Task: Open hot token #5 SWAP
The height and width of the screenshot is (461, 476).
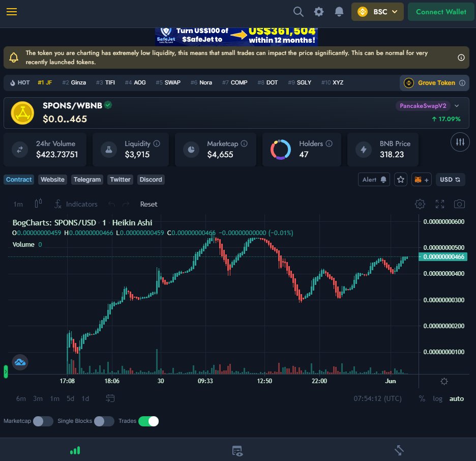Action: tap(168, 82)
